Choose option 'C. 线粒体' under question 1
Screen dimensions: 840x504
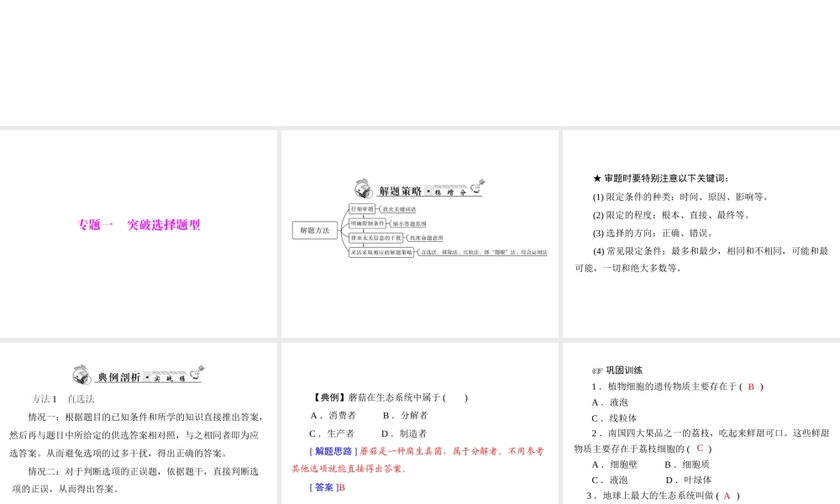(614, 417)
